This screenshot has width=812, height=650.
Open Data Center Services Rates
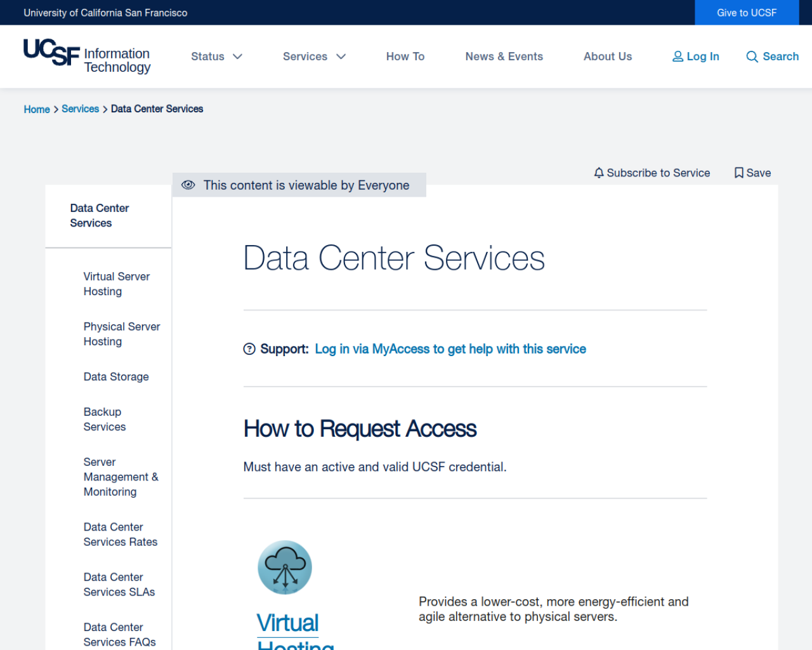point(121,534)
